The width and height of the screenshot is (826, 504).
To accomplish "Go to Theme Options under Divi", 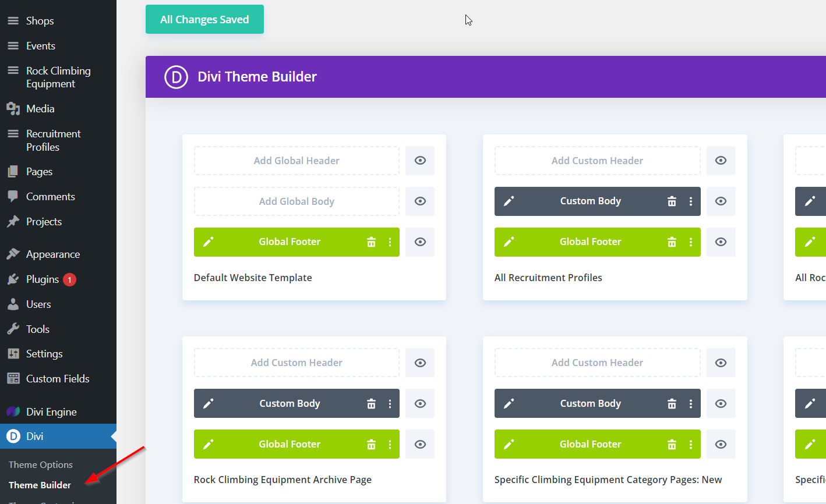I will [41, 464].
